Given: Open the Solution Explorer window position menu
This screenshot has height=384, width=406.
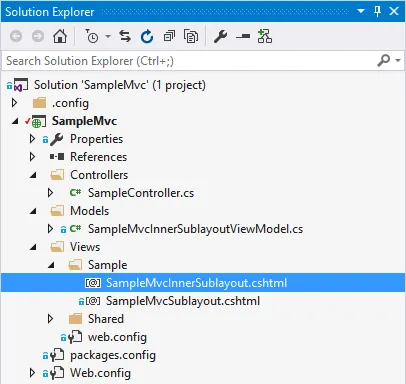Looking at the screenshot, I should pyautogui.click(x=361, y=11).
